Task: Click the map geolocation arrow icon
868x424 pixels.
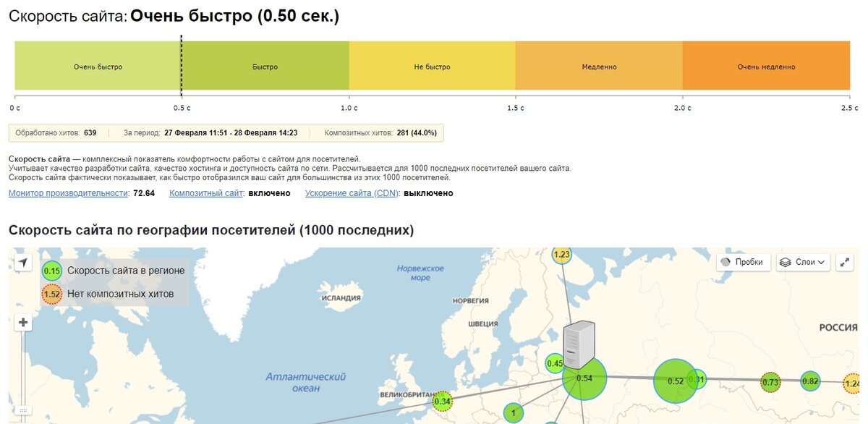Action: pyautogui.click(x=23, y=263)
